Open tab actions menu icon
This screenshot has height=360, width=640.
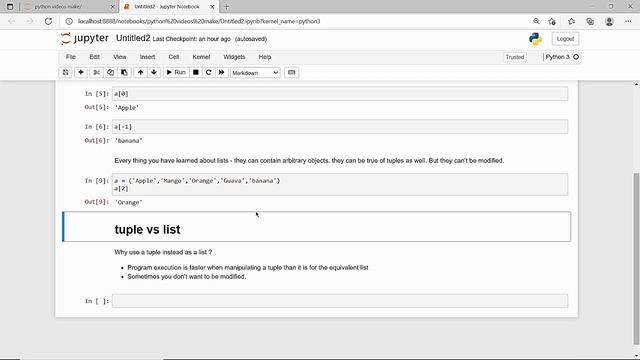(10, 7)
